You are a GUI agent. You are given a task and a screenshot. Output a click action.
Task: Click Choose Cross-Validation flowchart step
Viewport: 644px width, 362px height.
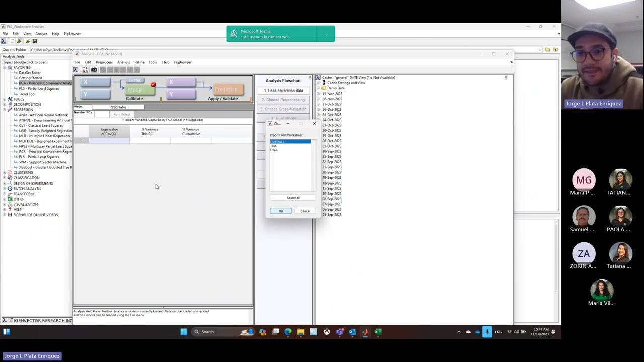click(x=283, y=109)
